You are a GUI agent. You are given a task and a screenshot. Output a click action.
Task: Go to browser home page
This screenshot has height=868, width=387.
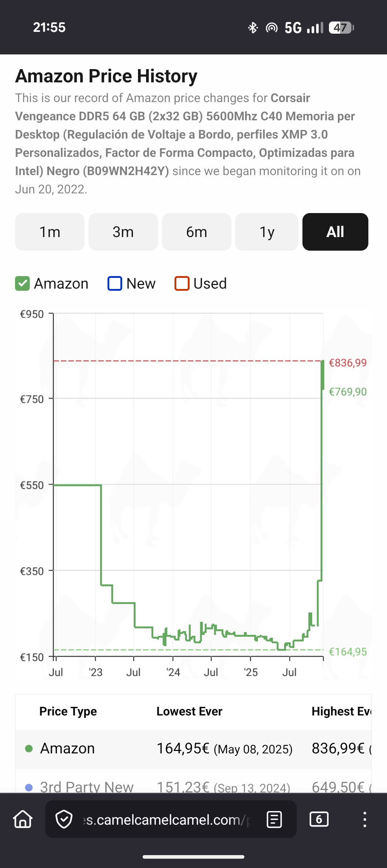pyautogui.click(x=23, y=819)
